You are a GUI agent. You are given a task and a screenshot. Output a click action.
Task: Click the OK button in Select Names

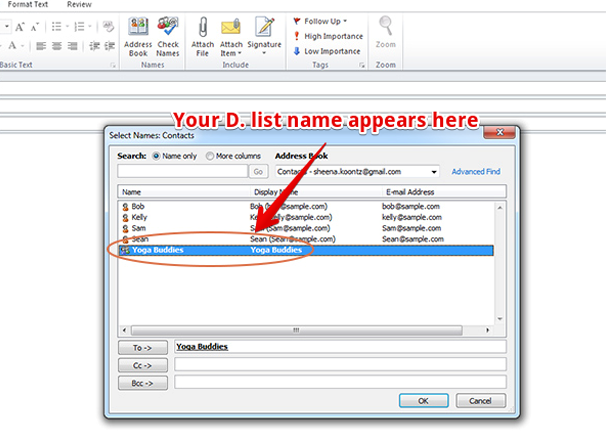click(x=422, y=400)
